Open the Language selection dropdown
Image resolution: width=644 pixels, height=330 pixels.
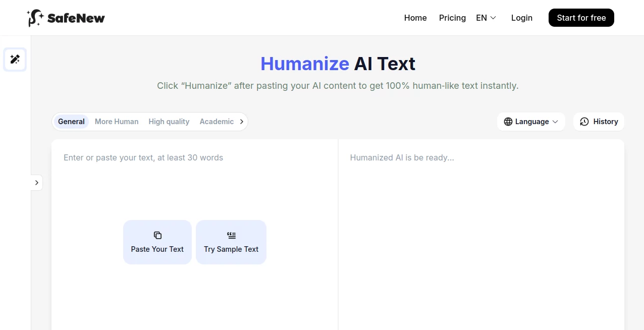tap(531, 122)
